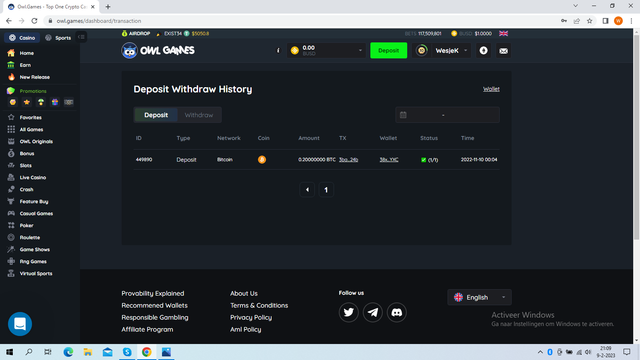Click the Twitter follow icon

[349, 312]
